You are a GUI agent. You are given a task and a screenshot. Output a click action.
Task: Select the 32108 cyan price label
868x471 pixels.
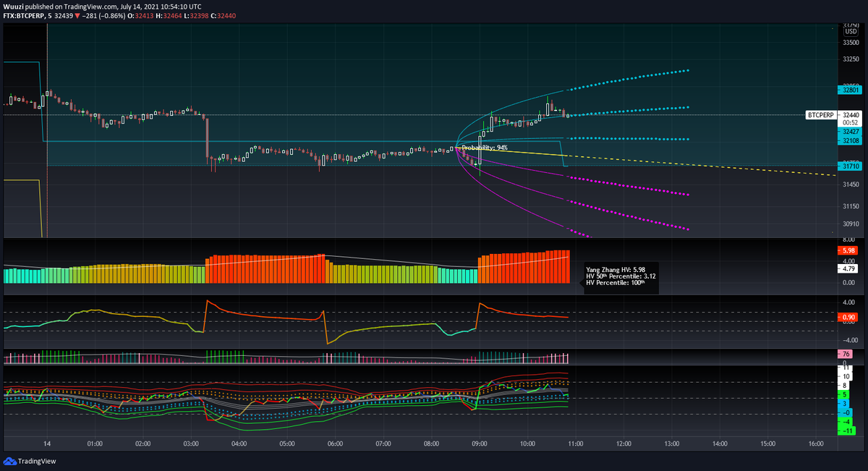(x=849, y=140)
